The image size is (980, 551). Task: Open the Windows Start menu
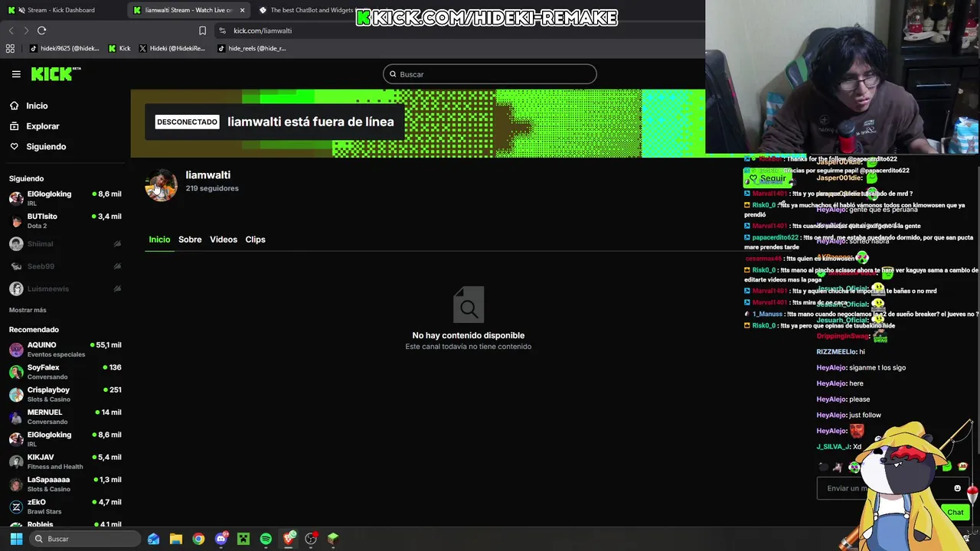click(16, 539)
